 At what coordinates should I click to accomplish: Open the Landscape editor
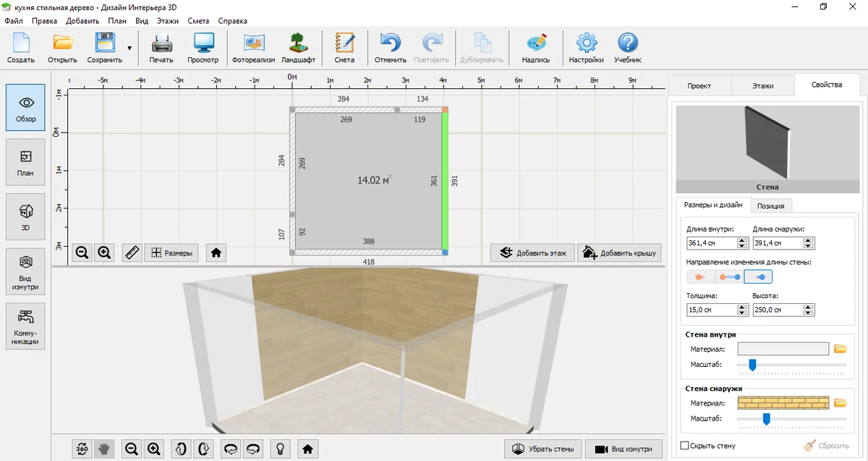coord(298,48)
